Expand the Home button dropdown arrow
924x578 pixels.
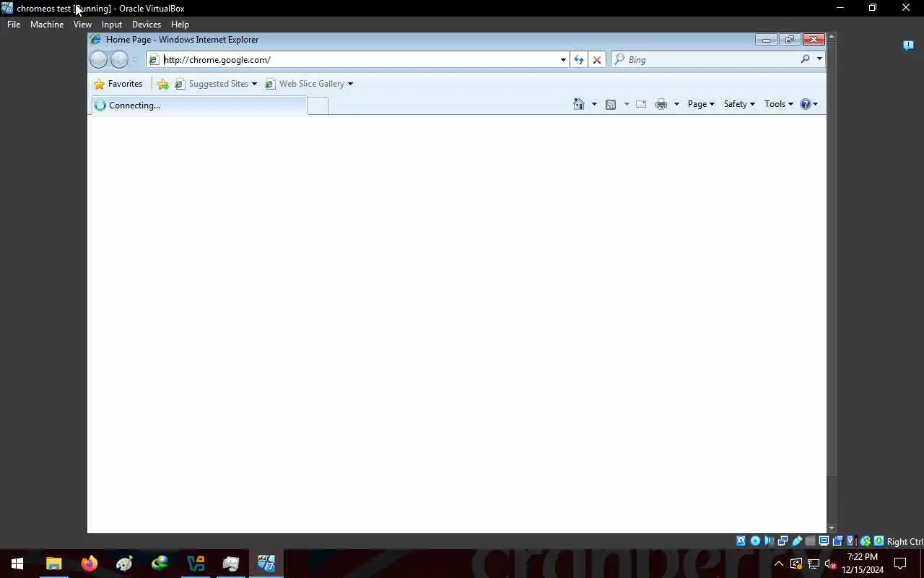click(x=594, y=104)
